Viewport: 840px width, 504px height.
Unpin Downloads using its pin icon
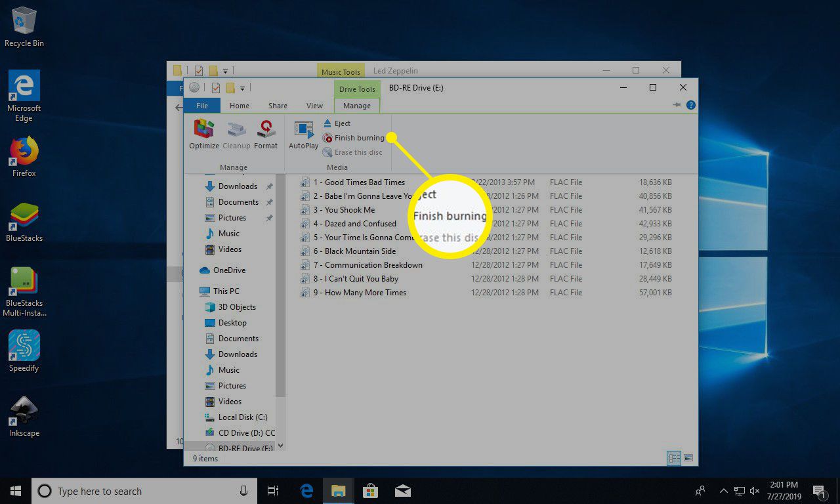[269, 186]
